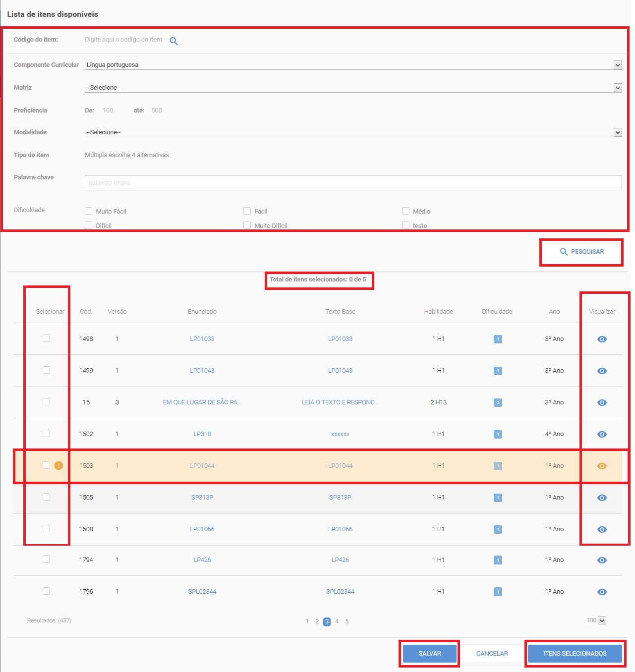Open the Componente Curricular dropdown
The image size is (635, 672).
pyautogui.click(x=353, y=65)
